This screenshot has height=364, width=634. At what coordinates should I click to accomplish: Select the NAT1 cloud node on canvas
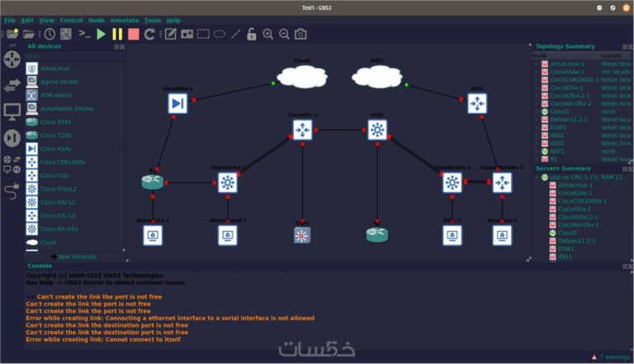[x=376, y=77]
